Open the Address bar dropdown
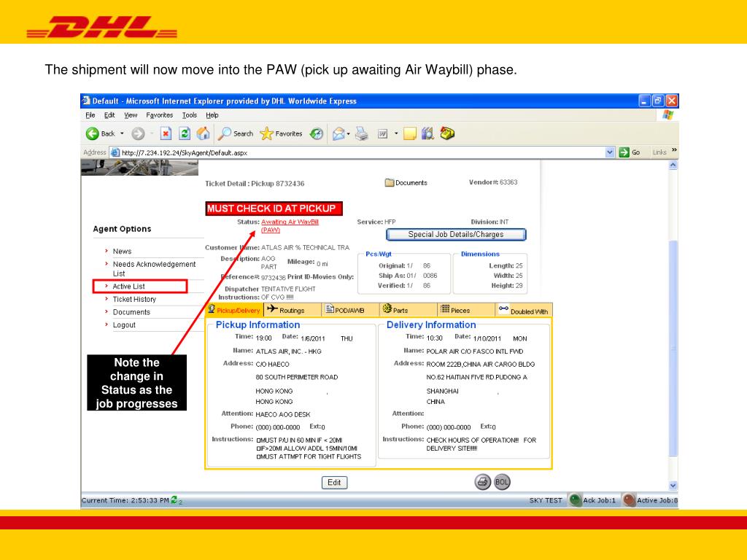Image resolution: width=747 pixels, height=560 pixels. point(610,152)
